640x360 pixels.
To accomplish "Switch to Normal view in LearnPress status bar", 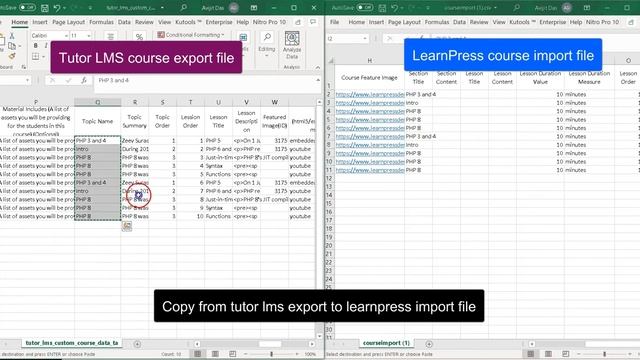I will tap(531, 354).
